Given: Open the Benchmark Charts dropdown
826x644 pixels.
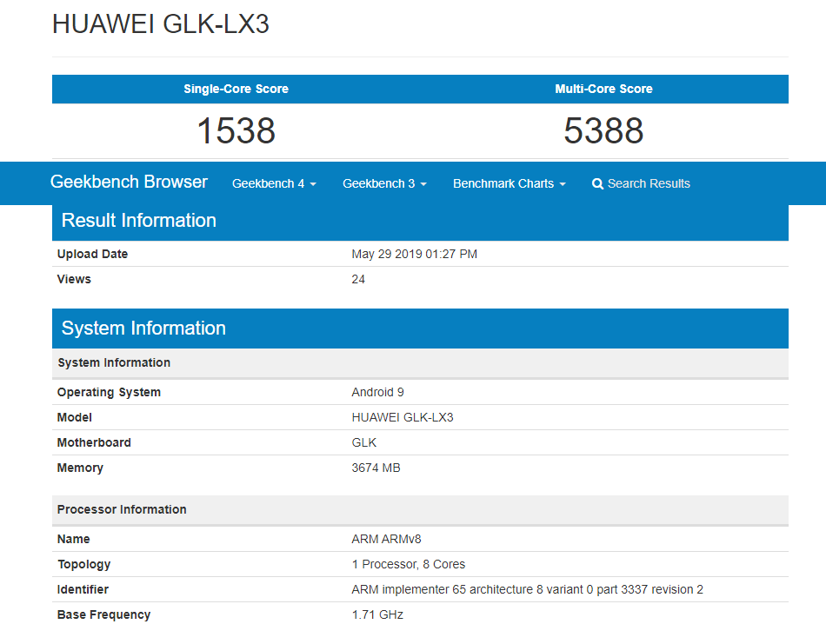Looking at the screenshot, I should tap(509, 183).
